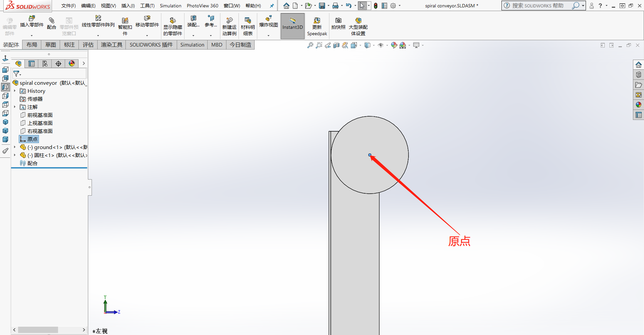The height and width of the screenshot is (335, 644).
Task: Open Appearances palette in right task pane
Action: coord(639,105)
